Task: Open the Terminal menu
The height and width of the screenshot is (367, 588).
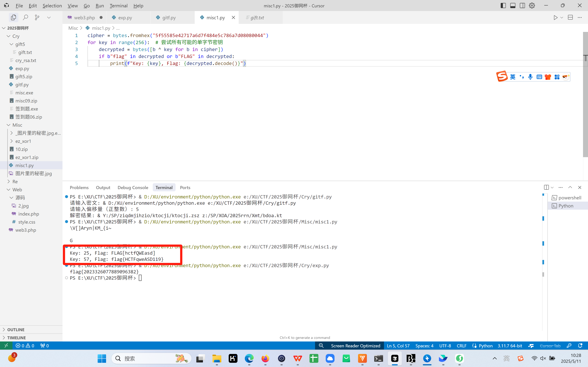Action: coord(118,6)
